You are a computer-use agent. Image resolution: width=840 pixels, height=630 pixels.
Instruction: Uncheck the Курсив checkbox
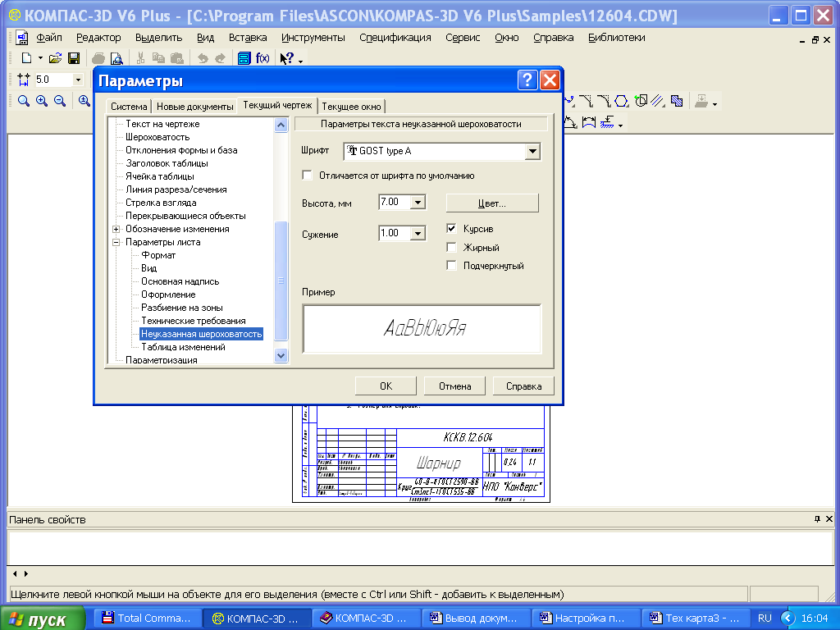coord(452,228)
